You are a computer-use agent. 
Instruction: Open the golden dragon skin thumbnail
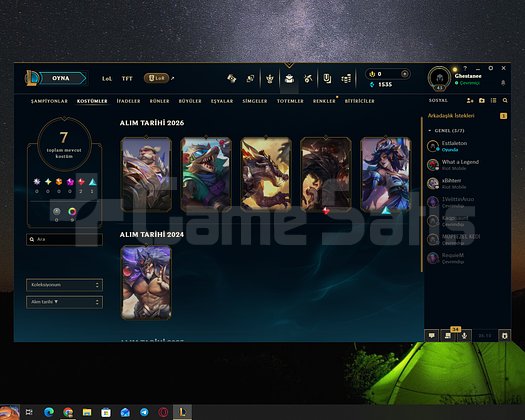(266, 174)
